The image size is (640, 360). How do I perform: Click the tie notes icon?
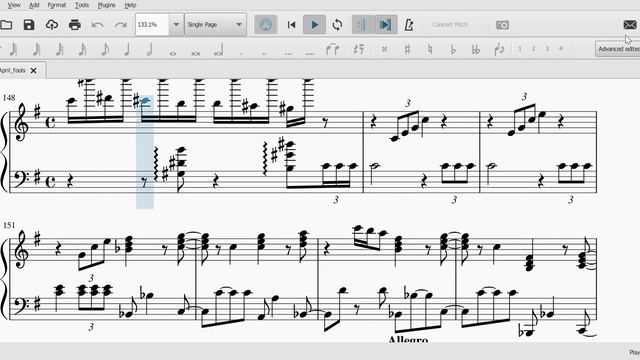[x=333, y=49]
